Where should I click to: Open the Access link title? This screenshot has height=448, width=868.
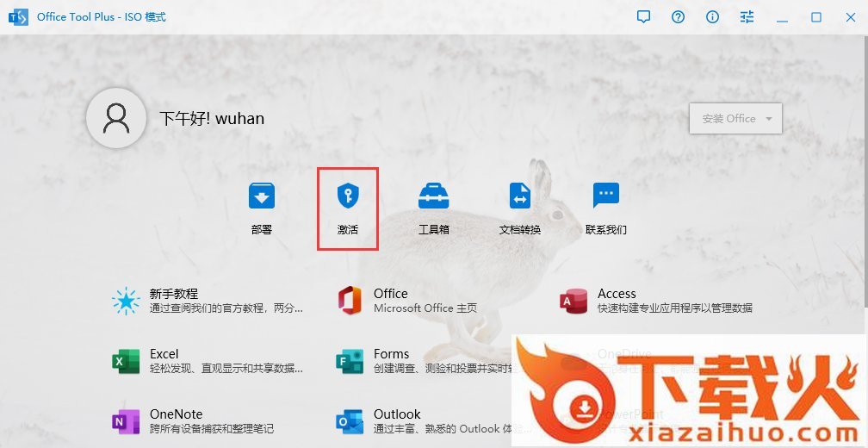(617, 294)
